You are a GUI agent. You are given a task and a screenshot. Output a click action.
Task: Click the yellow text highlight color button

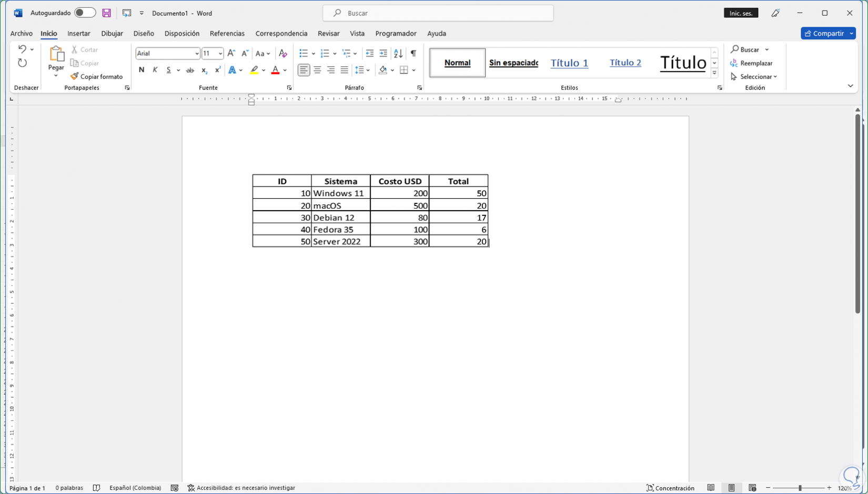click(254, 70)
